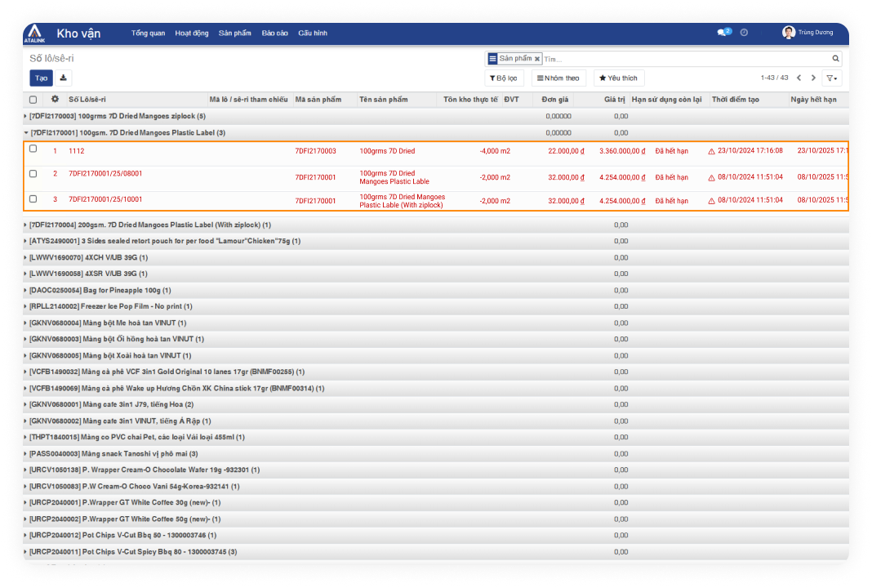Go to next page arrow

click(x=813, y=78)
